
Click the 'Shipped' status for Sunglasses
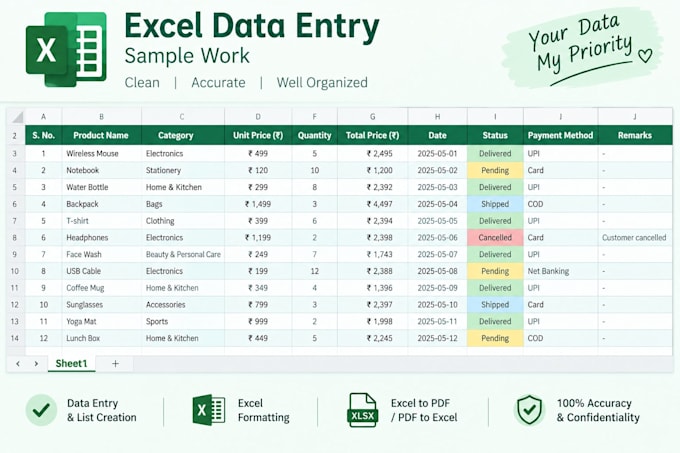pyautogui.click(x=495, y=305)
